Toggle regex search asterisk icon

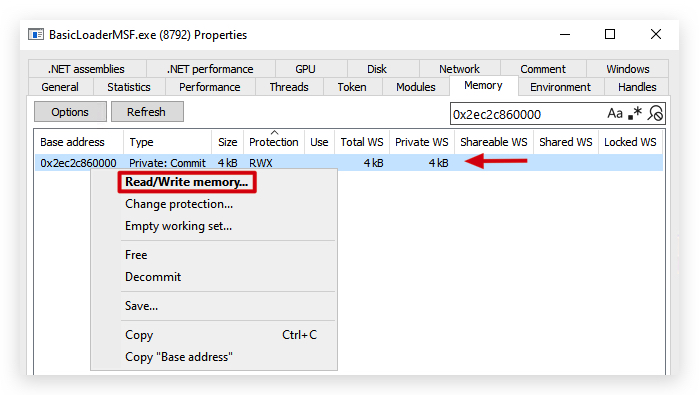635,114
